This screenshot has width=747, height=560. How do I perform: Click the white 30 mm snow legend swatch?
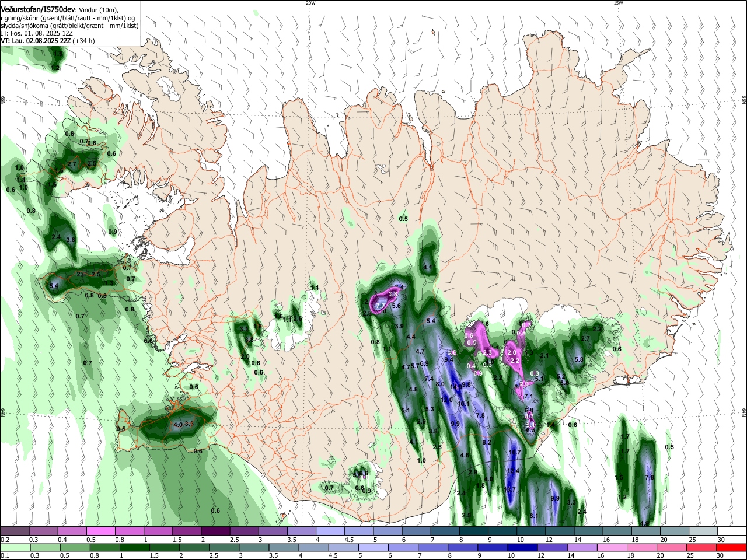732,531
